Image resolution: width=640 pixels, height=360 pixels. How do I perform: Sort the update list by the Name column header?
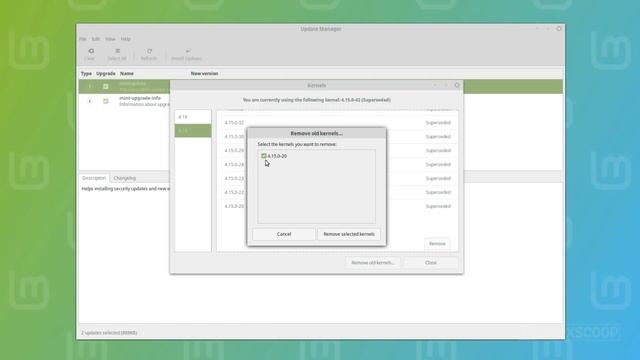(x=127, y=73)
